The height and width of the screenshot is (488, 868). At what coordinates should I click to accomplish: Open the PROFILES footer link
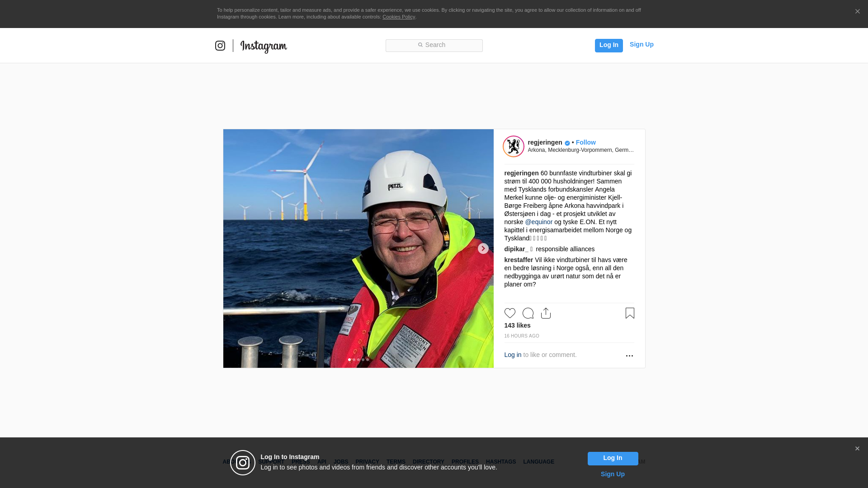465,462
